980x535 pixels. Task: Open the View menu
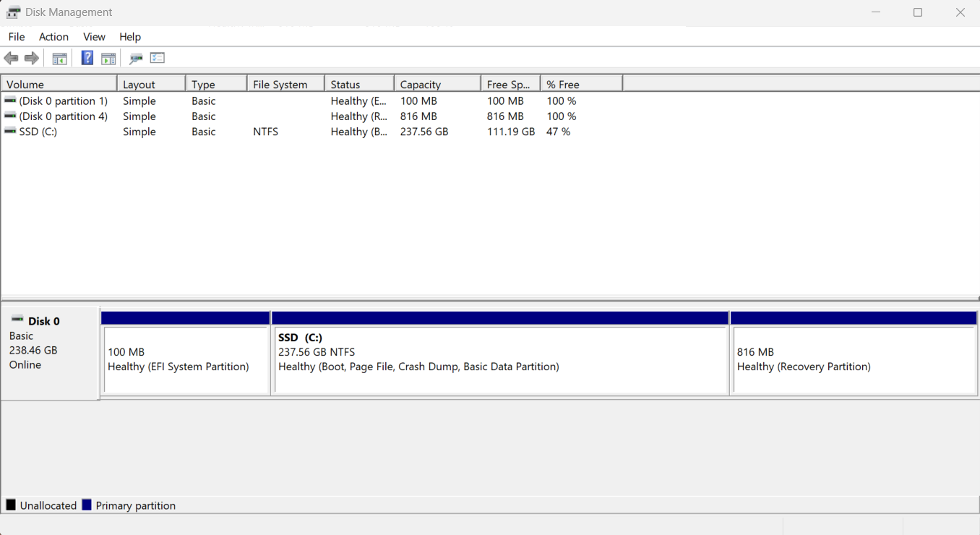pyautogui.click(x=94, y=37)
